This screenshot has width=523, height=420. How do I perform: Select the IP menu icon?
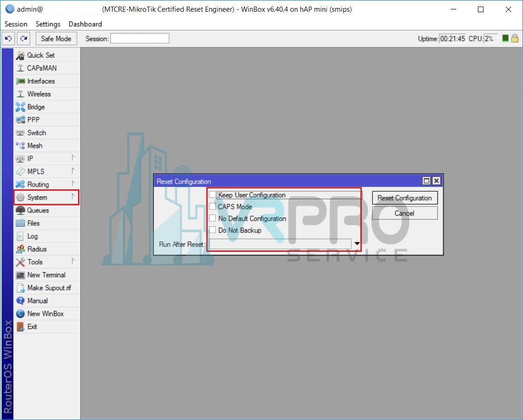coord(20,159)
